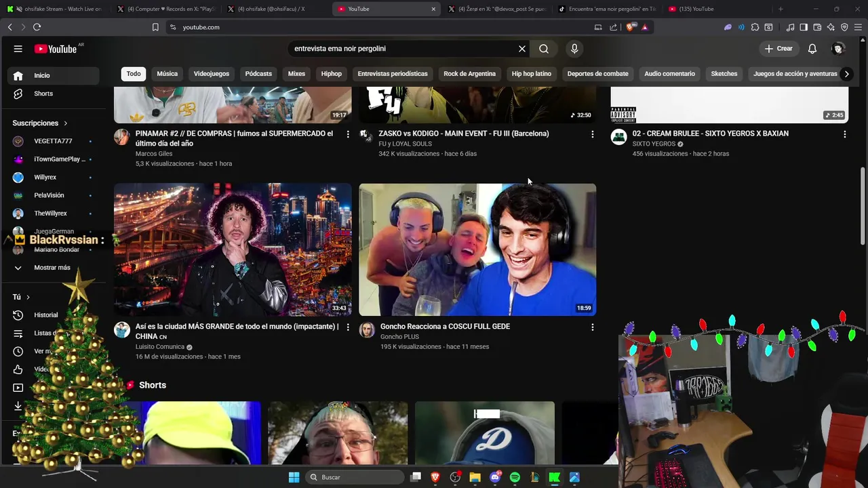
Task: Open options for PINAMAR #2 video
Action: coord(348,134)
